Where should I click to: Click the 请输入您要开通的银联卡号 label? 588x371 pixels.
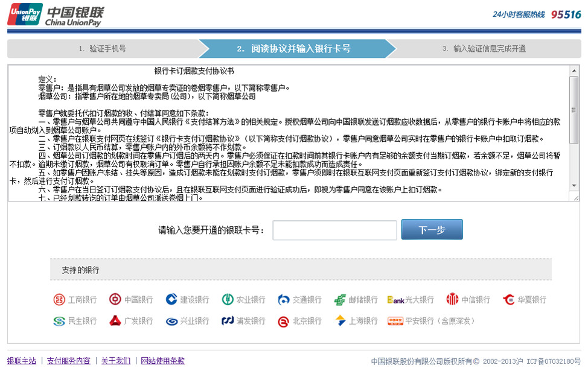[211, 230]
